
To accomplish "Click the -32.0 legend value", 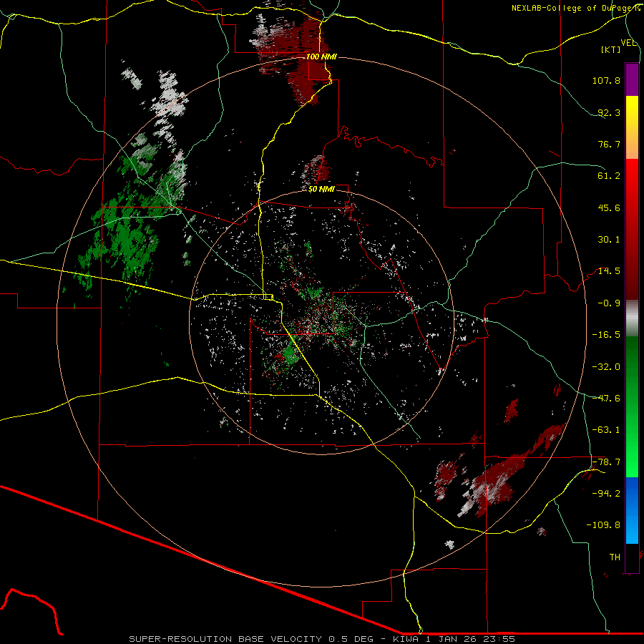I will coord(606,367).
